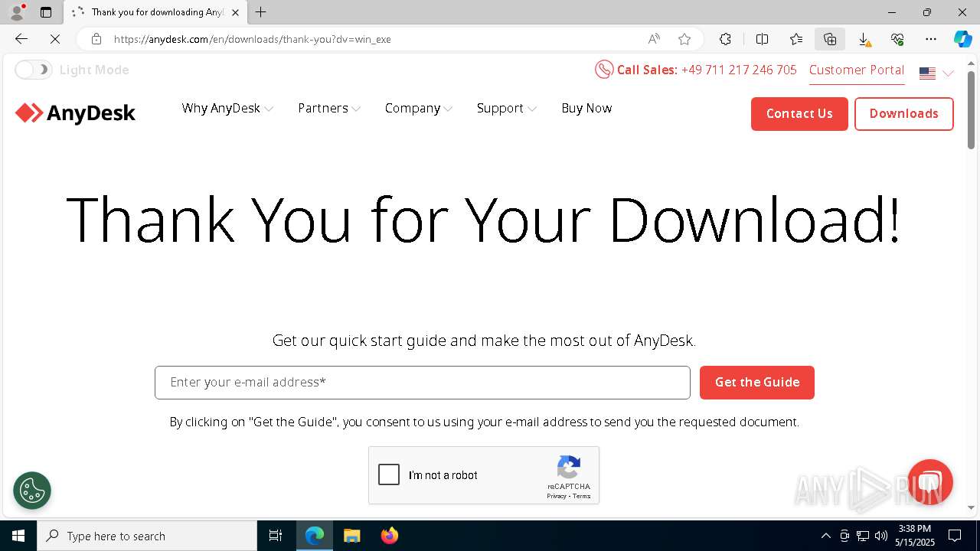The width and height of the screenshot is (980, 551).
Task: Click the Contact Us button
Action: (799, 113)
